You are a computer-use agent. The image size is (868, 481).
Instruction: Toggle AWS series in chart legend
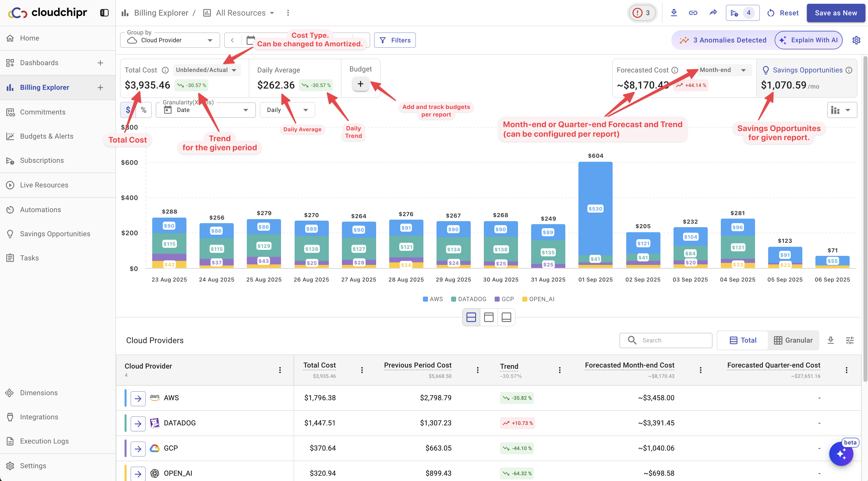pyautogui.click(x=433, y=299)
